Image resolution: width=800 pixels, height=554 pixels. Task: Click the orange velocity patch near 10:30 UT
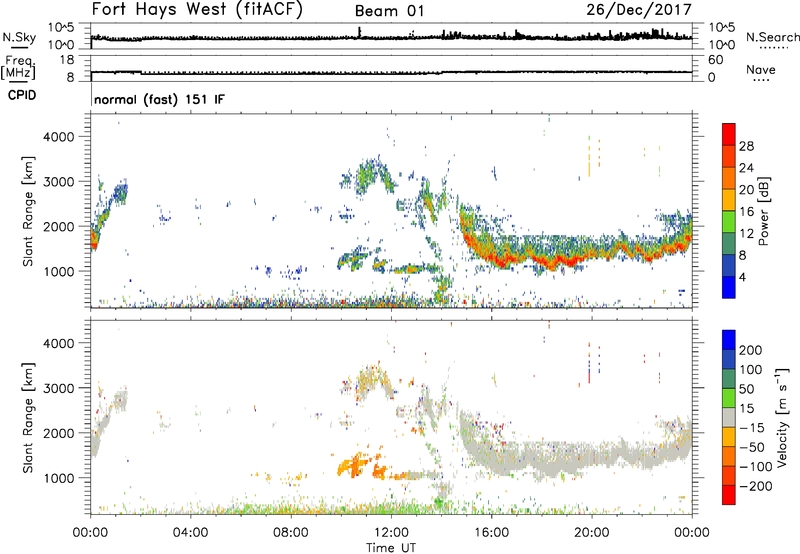[355, 465]
